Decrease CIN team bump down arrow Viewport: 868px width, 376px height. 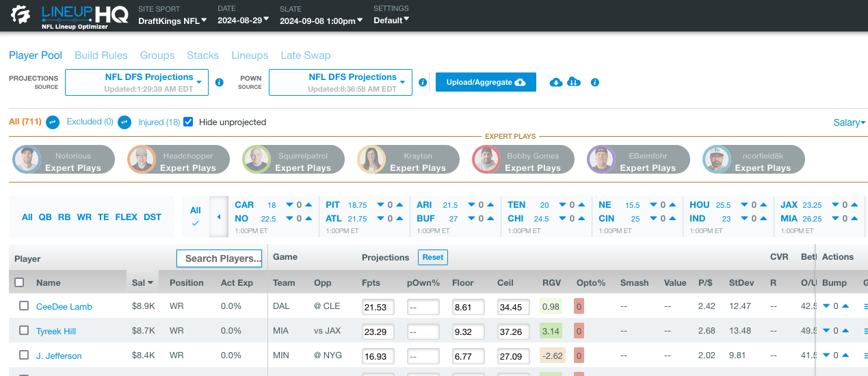point(653,219)
